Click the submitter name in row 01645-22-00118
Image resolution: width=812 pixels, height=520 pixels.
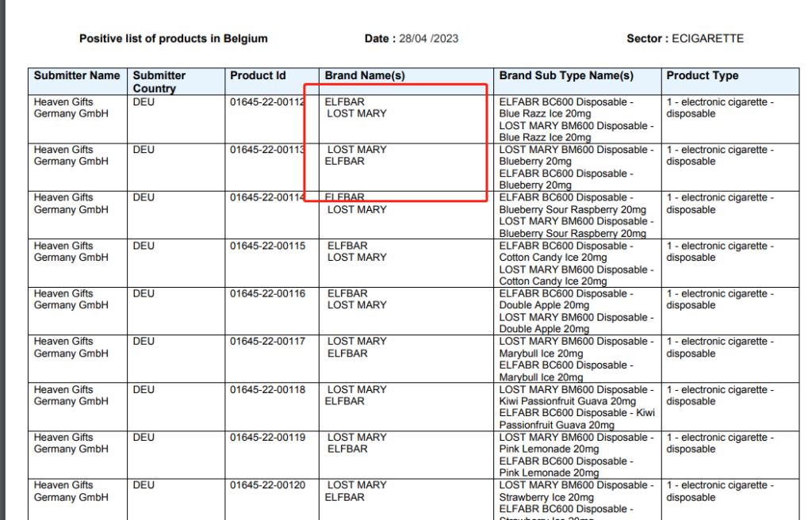[x=71, y=396]
